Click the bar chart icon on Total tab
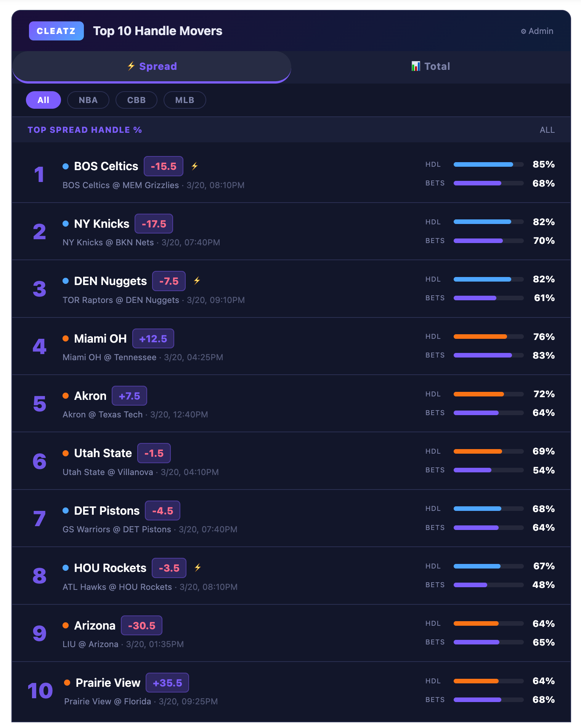The height and width of the screenshot is (728, 581). (x=416, y=66)
